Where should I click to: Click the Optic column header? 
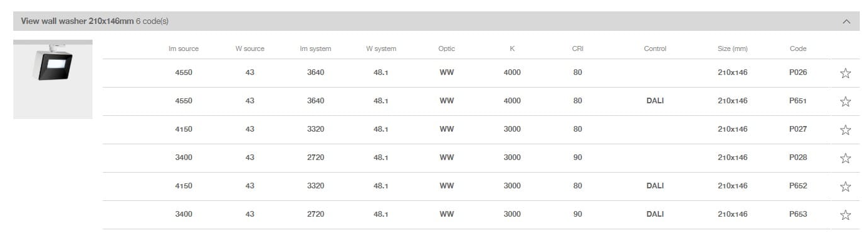point(446,49)
